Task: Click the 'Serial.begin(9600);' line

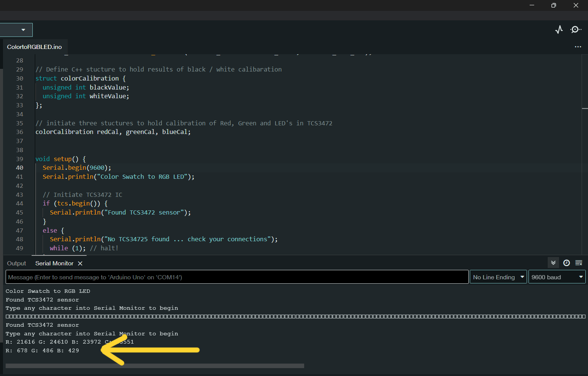Action: [x=77, y=168]
